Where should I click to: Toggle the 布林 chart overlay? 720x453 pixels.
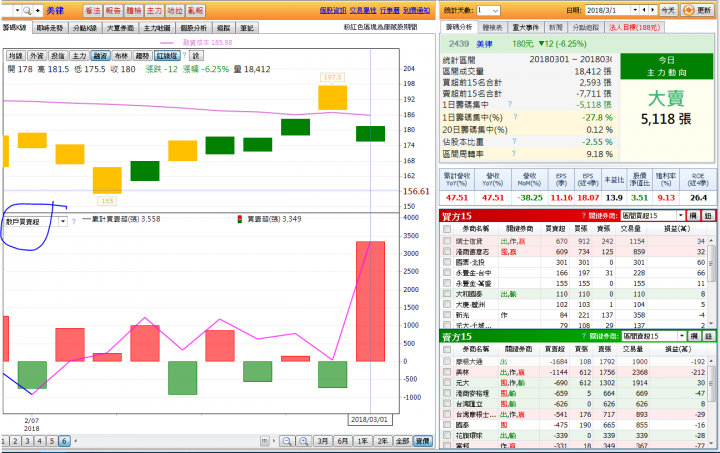point(121,56)
